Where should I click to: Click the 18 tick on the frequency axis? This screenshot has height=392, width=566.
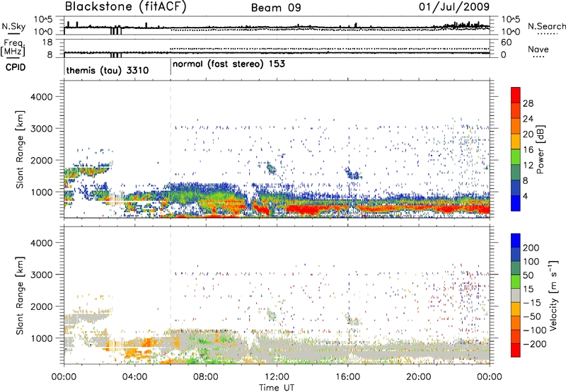coord(47,42)
